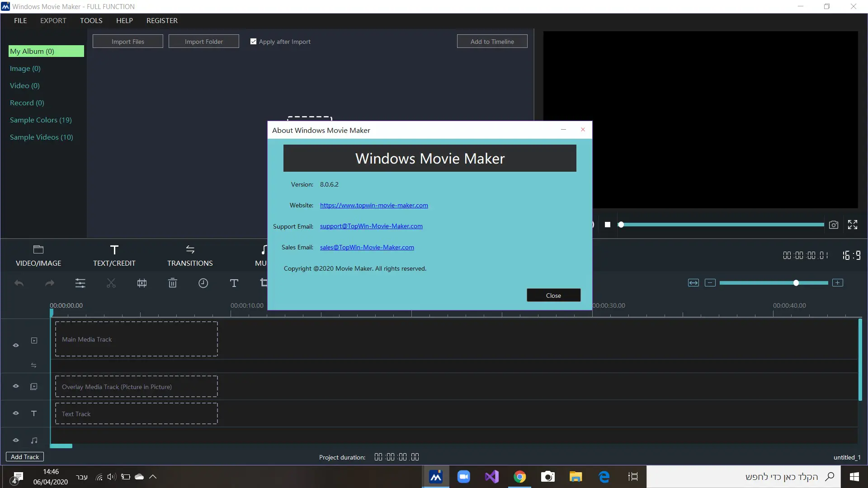
Task: Take a snapshot with the camera icon
Action: click(x=834, y=225)
